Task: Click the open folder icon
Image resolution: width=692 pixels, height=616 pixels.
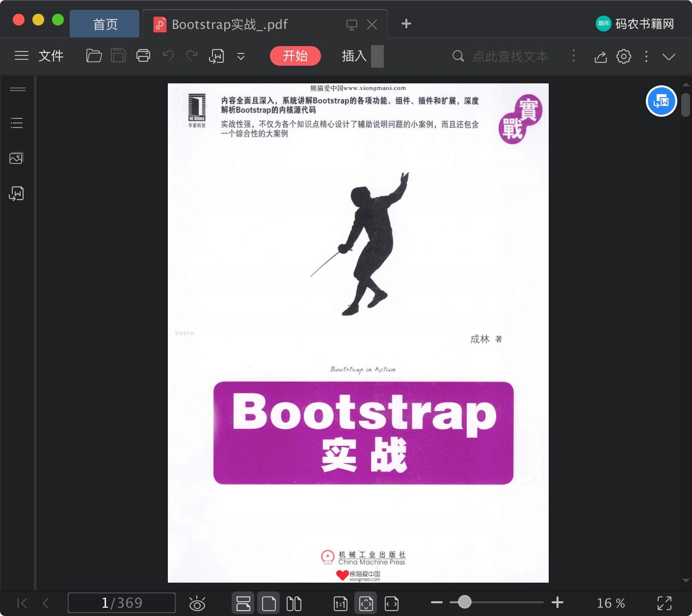Action: tap(94, 56)
